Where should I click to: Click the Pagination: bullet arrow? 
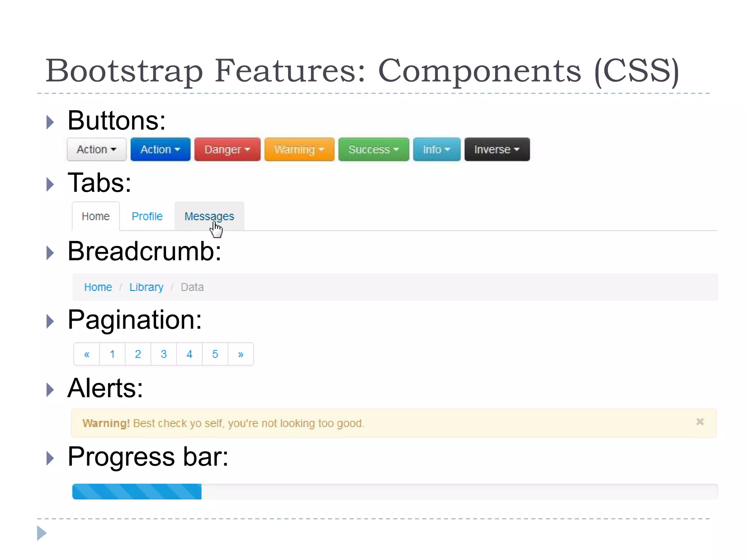[50, 321]
